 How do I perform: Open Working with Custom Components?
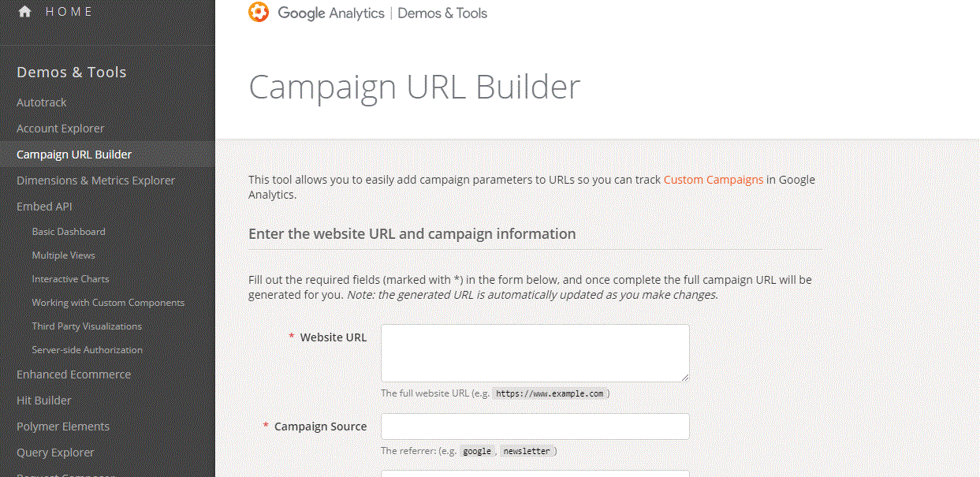tap(108, 303)
